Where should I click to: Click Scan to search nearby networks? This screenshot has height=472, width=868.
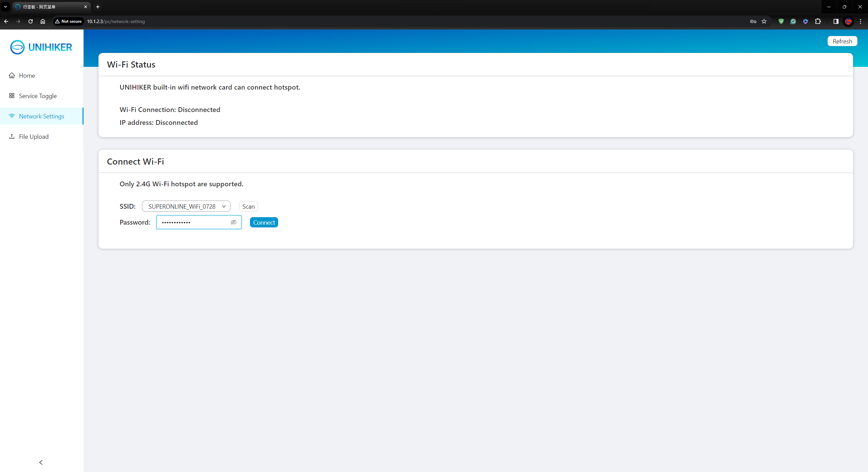pos(249,206)
